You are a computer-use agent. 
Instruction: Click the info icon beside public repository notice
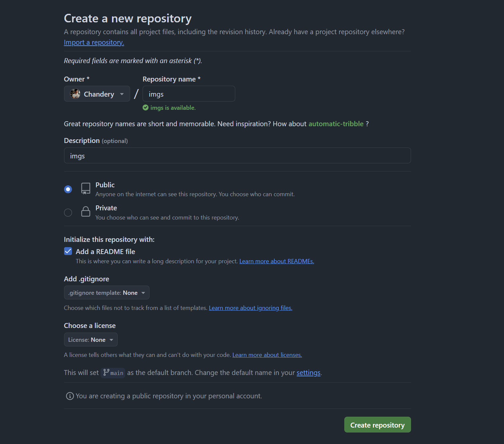point(70,396)
